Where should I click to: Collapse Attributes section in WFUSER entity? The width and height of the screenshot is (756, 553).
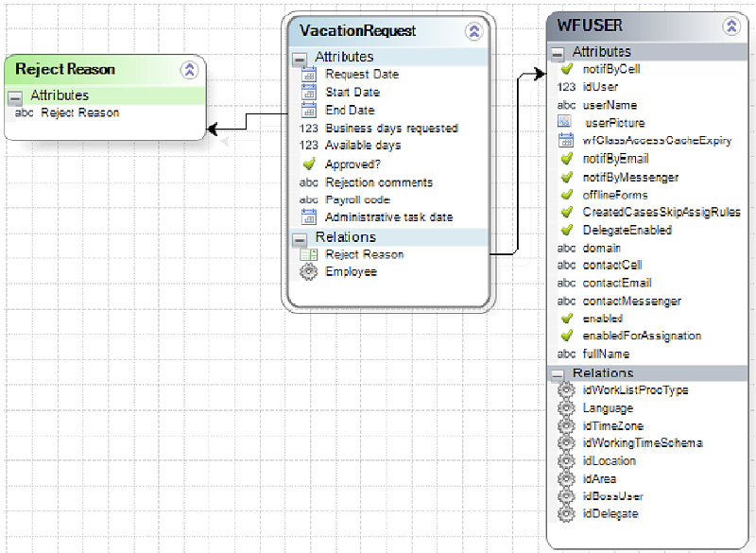pyautogui.click(x=558, y=53)
